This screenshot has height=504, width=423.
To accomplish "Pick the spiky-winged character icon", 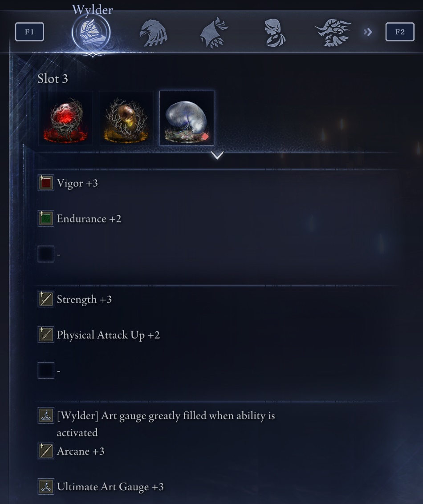I will (333, 32).
